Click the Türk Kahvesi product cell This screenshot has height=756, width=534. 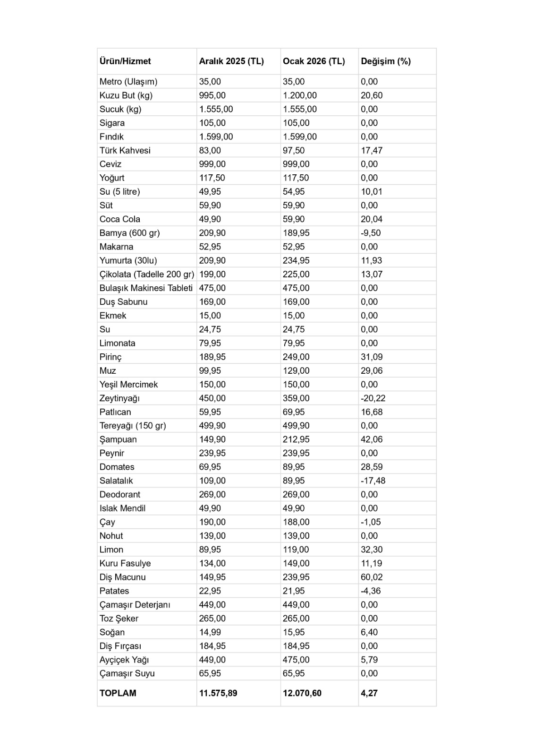click(x=125, y=150)
